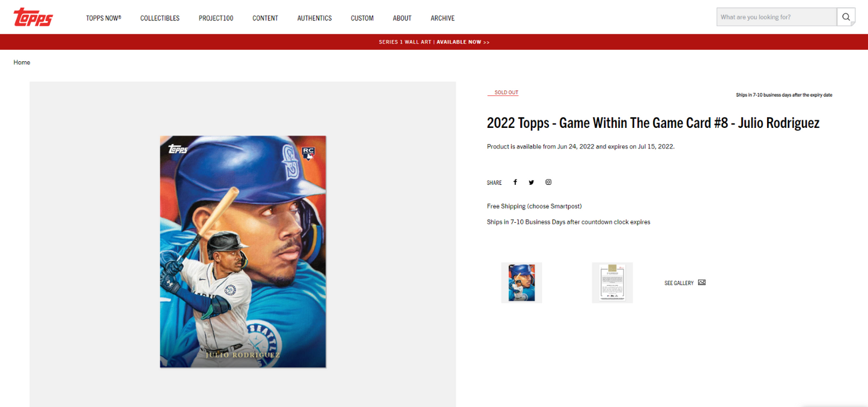Viewport: 868px width, 407px height.
Task: Open the ARCHIVE section
Action: tap(443, 18)
